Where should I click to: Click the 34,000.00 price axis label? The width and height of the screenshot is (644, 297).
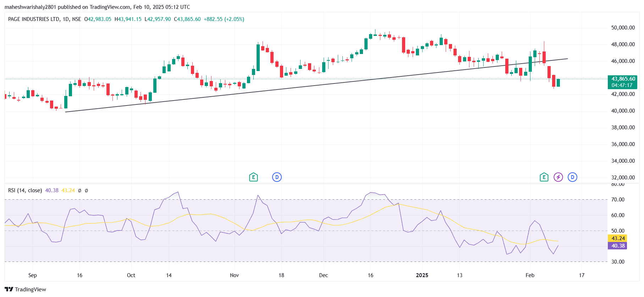point(623,161)
